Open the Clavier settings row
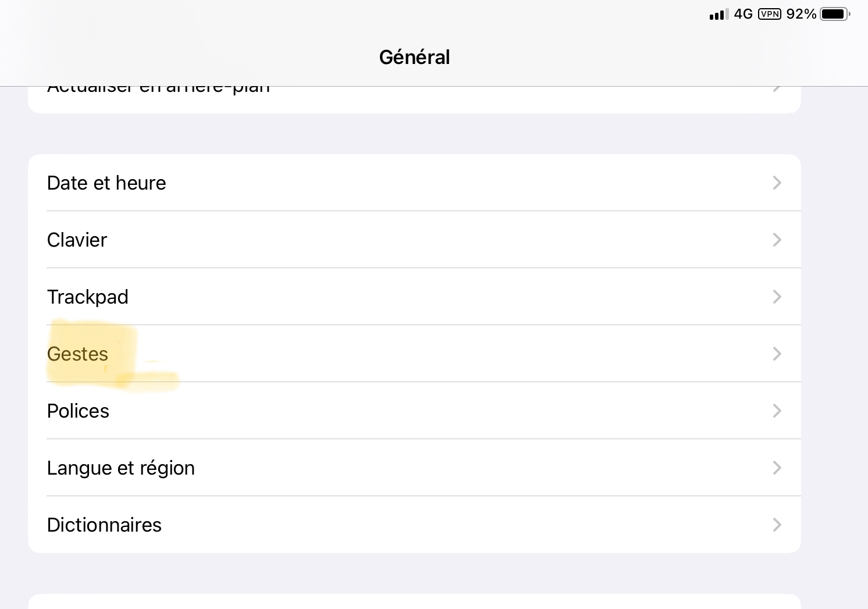Viewport: 868px width, 609px height. (77, 240)
